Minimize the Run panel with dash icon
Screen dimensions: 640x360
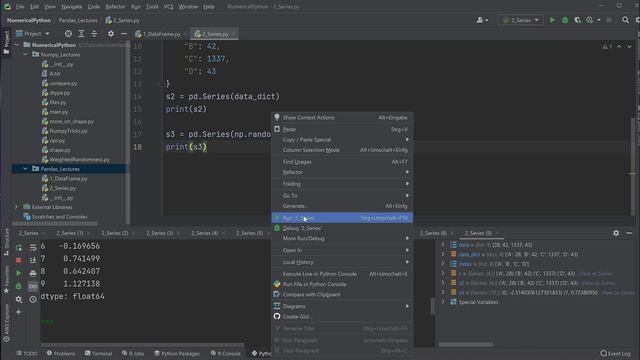629,233
